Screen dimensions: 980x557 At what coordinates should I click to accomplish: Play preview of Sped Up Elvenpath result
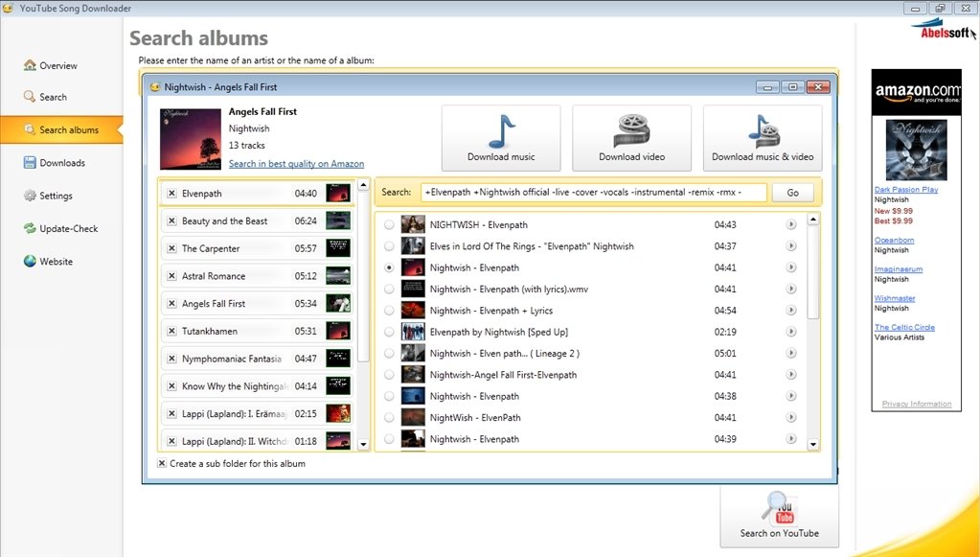coord(790,332)
